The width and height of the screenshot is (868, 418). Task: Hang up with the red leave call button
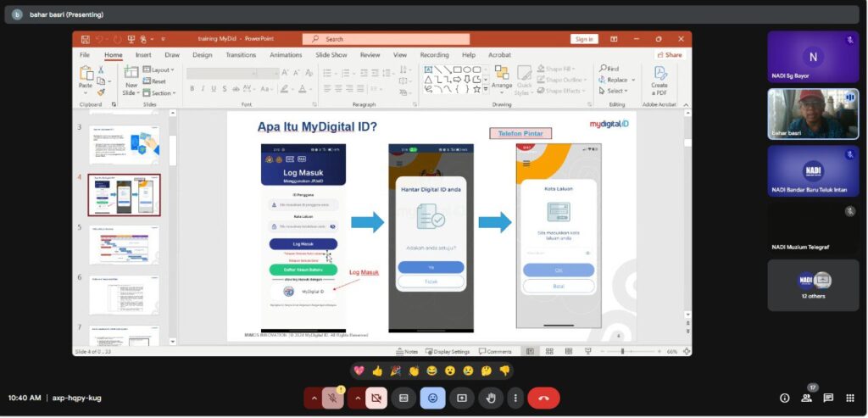click(543, 398)
